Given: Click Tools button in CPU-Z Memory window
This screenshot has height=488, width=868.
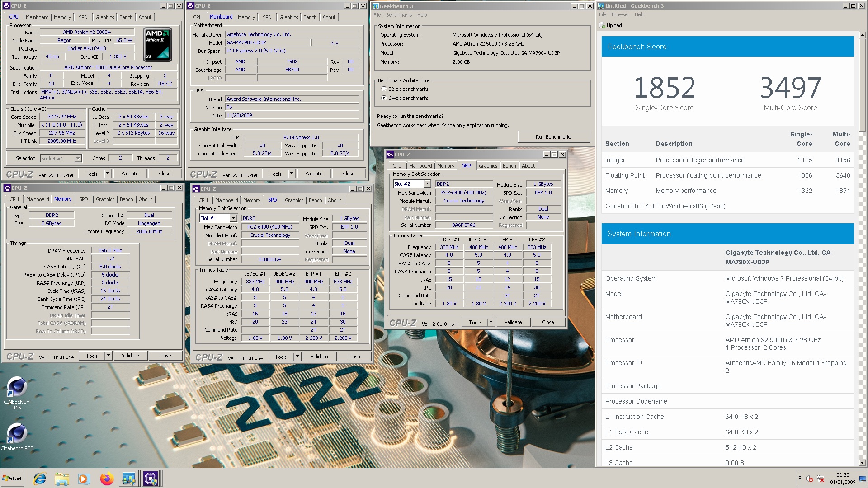Looking at the screenshot, I should 92,356.
